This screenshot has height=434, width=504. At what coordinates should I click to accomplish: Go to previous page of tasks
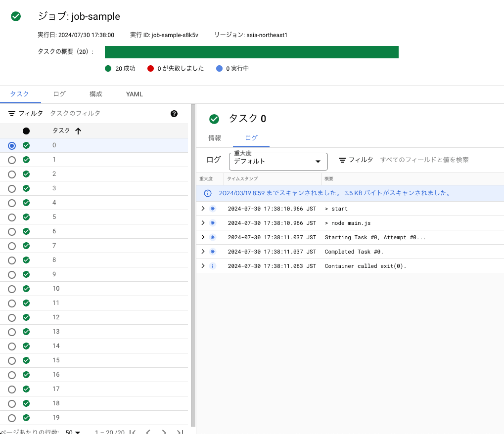(x=148, y=432)
